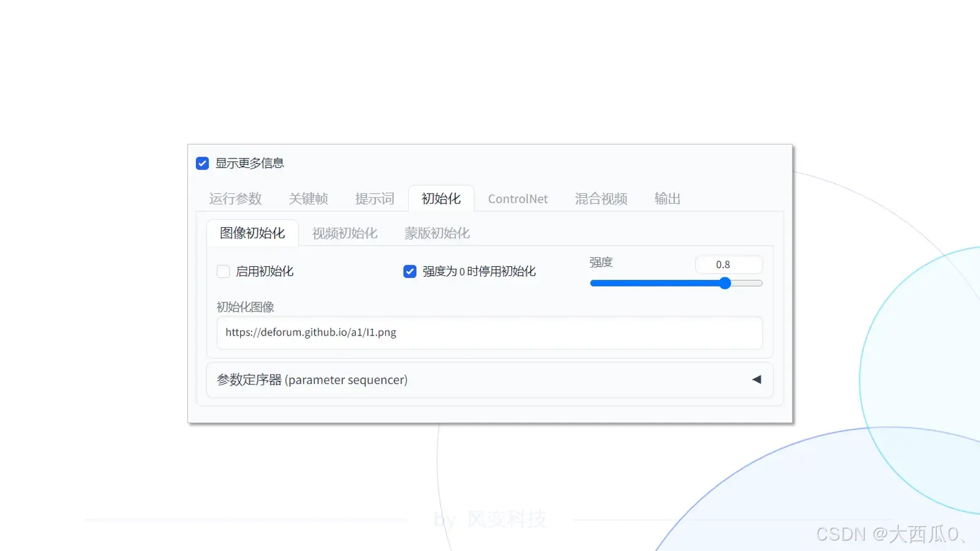Click the 强度 slider handle
Viewport: 980px width, 551px height.
click(725, 283)
